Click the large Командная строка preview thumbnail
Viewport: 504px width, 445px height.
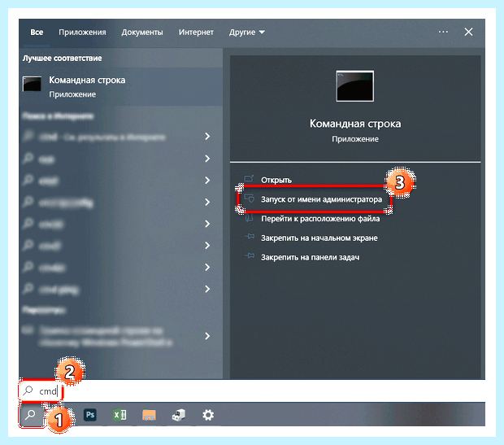pyautogui.click(x=355, y=86)
